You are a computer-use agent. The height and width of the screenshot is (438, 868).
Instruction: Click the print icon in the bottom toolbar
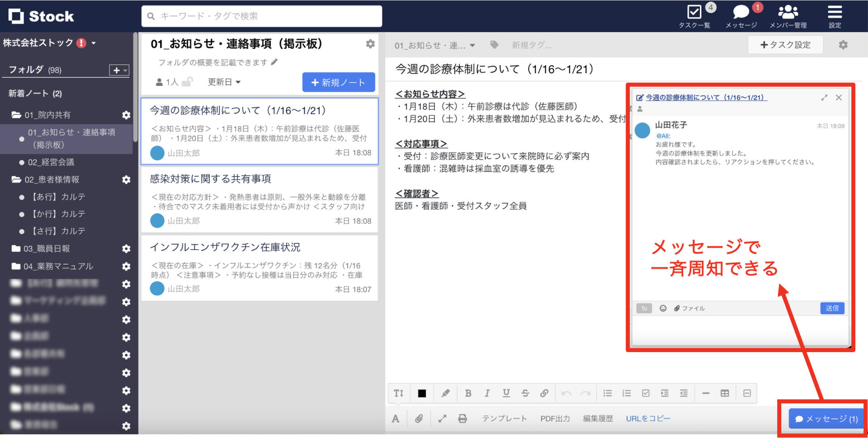(x=462, y=418)
